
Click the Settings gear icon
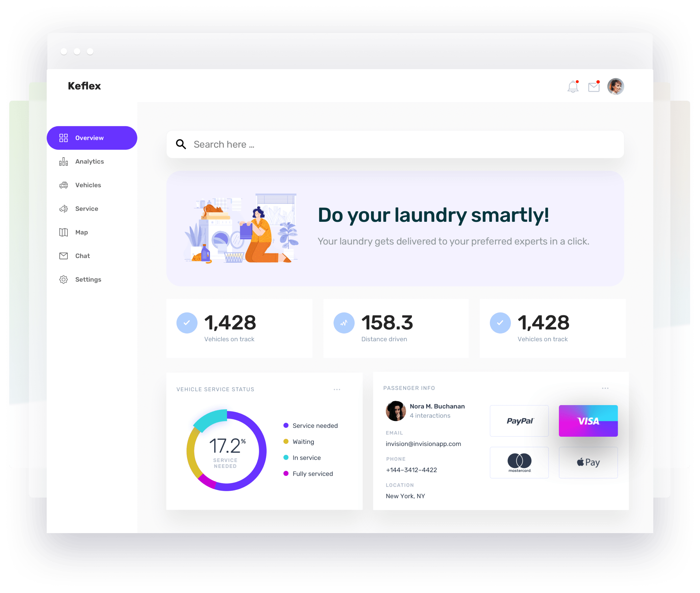pyautogui.click(x=63, y=280)
